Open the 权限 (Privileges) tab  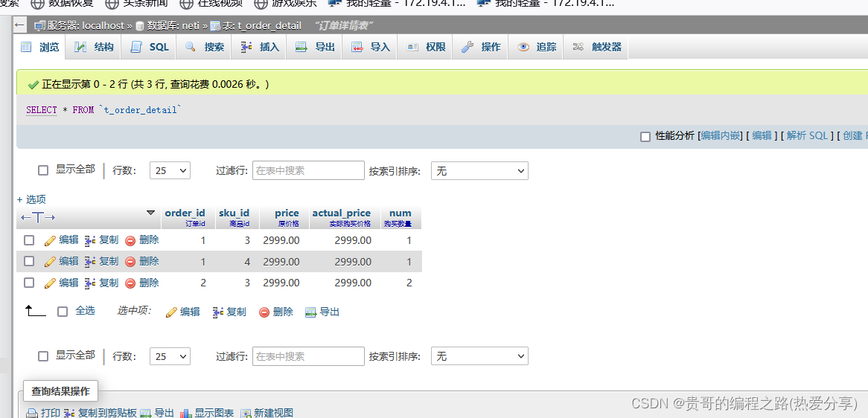[x=427, y=48]
